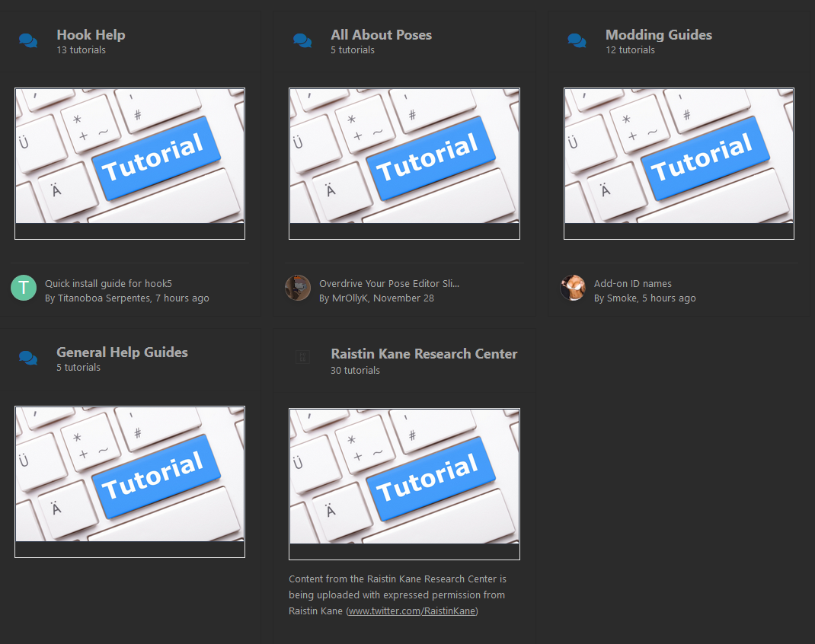Click the '30 tutorials' count text
The image size is (815, 644).
pyautogui.click(x=356, y=370)
